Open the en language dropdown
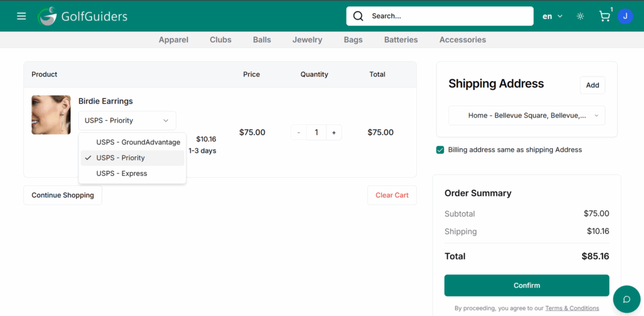Image resolution: width=644 pixels, height=316 pixels. (552, 16)
